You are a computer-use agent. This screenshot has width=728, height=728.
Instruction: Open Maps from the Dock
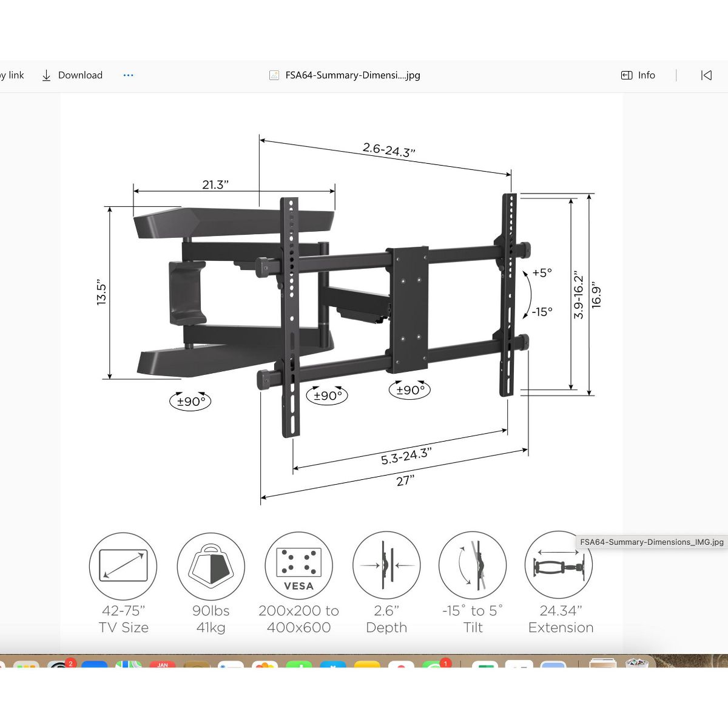pos(128,664)
